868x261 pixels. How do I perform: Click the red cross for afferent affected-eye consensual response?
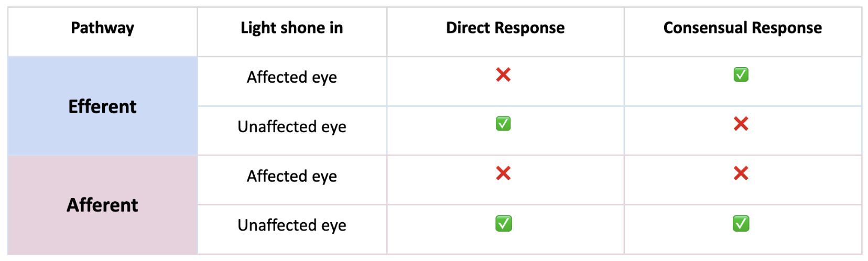(741, 173)
